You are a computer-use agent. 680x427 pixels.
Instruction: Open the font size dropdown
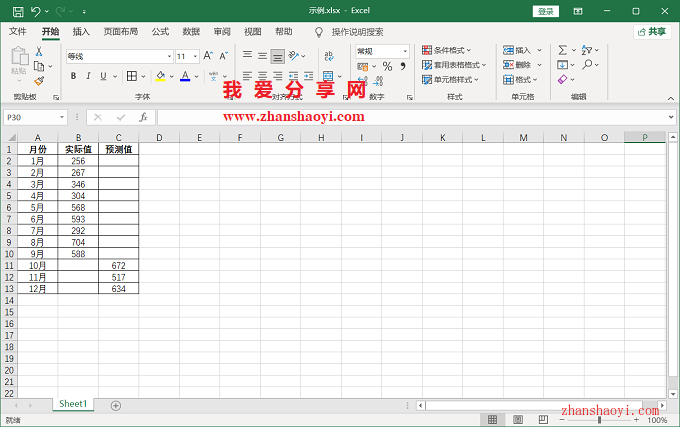(196, 56)
